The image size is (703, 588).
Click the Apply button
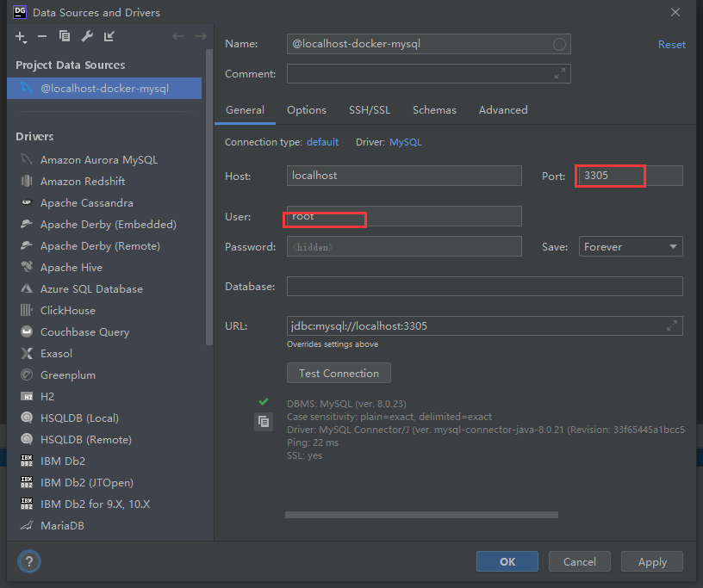point(652,561)
